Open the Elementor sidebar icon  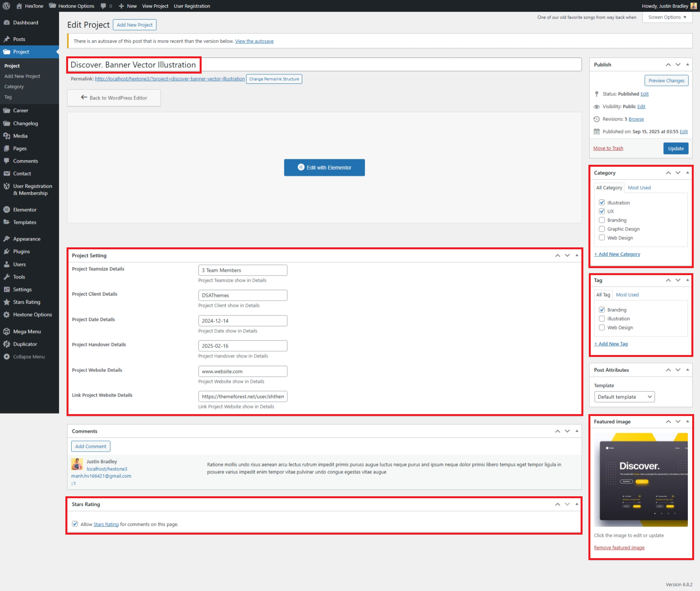pos(7,210)
